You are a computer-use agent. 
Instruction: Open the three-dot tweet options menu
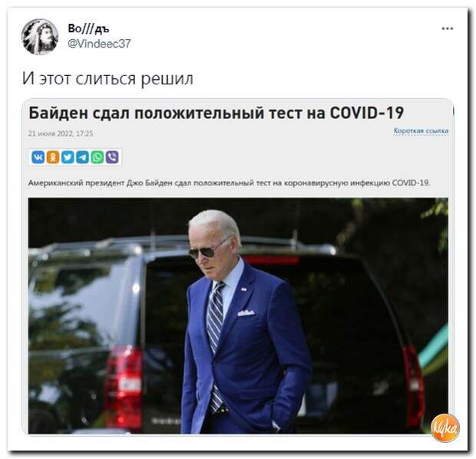point(448,28)
